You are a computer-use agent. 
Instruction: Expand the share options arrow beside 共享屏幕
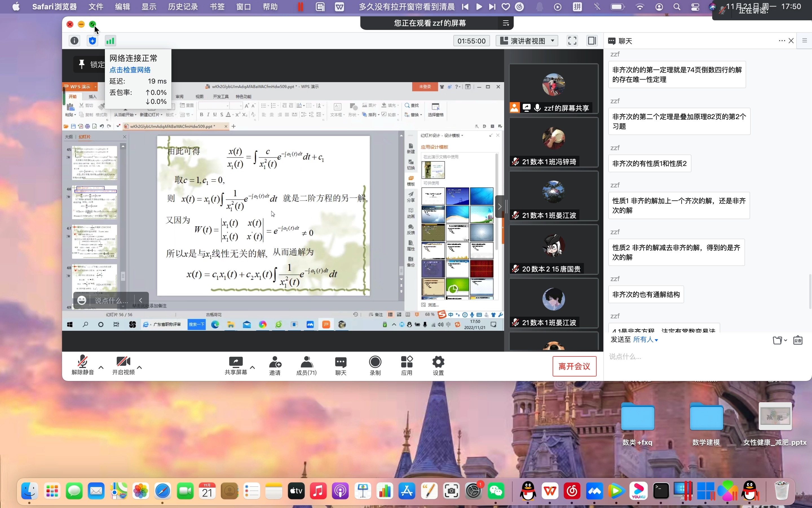[253, 367]
